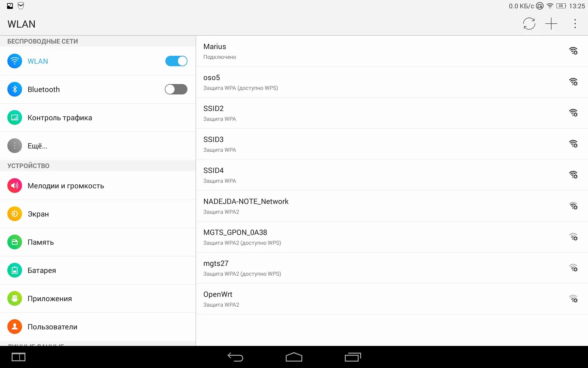Select the connected Marius network
Screen dimensions: 588x368
392,51
